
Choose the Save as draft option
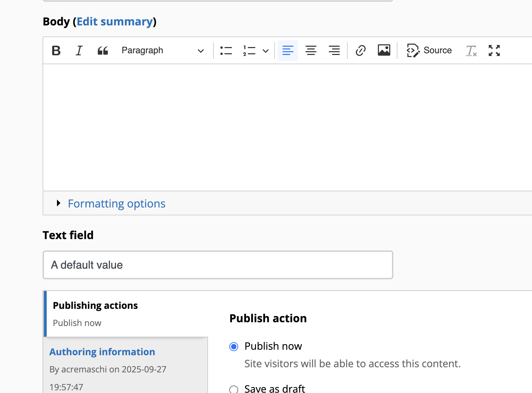point(234,389)
